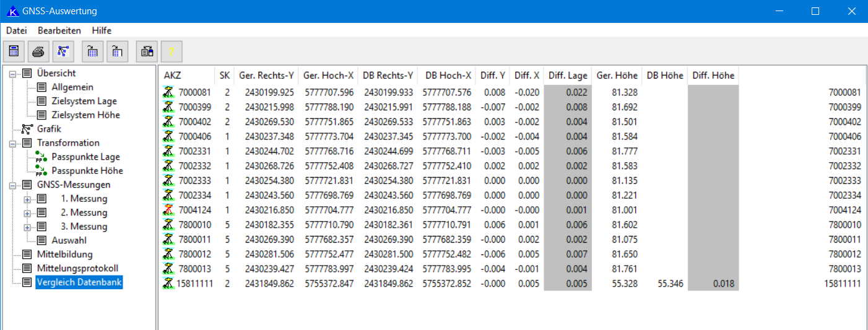Click the calculator icon in the toolbar
This screenshot has height=330, width=868.
click(14, 51)
